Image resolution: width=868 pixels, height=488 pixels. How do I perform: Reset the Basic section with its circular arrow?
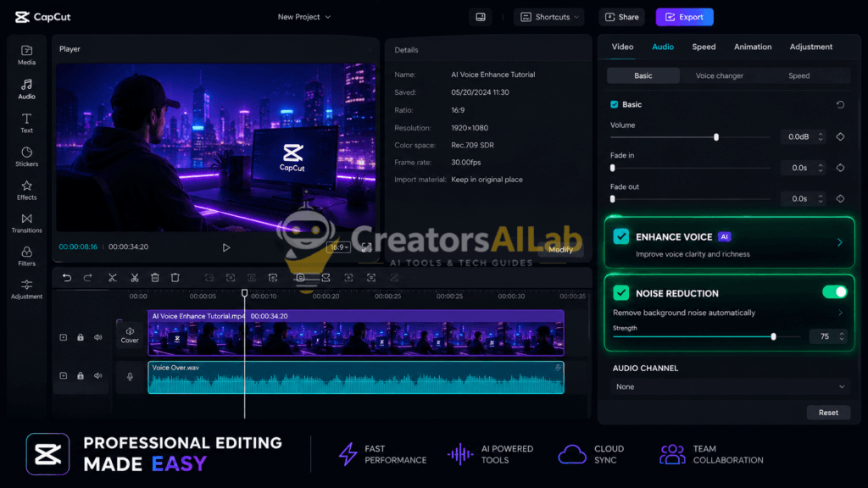pos(840,104)
